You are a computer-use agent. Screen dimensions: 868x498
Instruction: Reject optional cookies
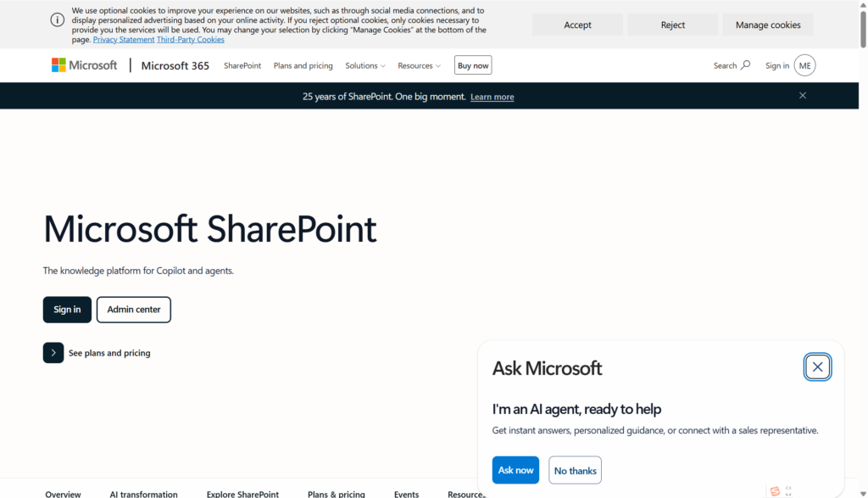click(x=672, y=25)
